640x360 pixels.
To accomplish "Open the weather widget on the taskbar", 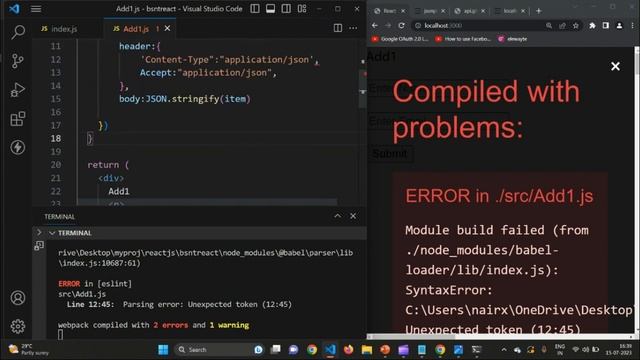I will coord(29,349).
